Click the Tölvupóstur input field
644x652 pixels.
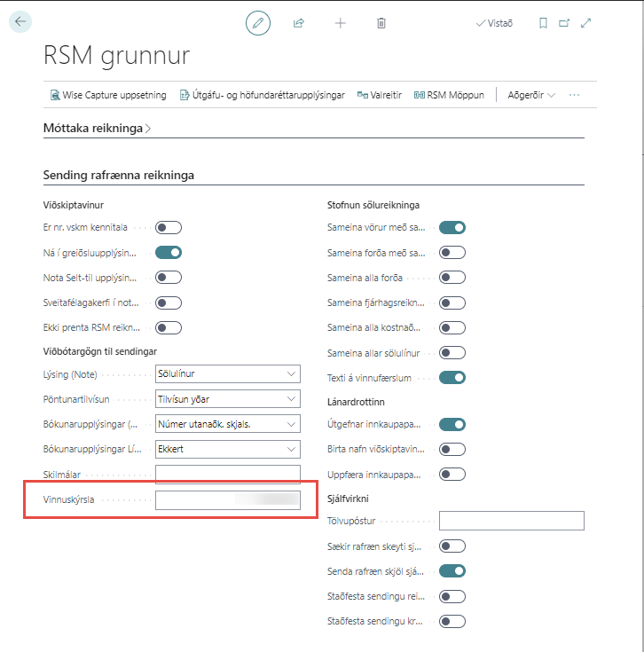coord(512,521)
